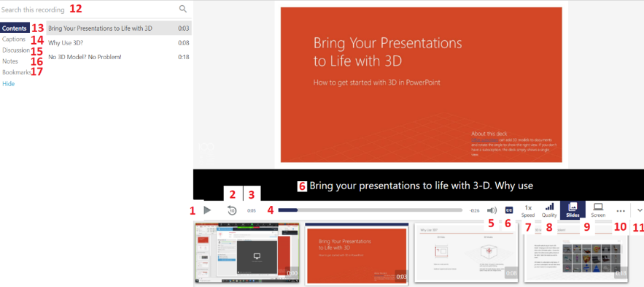Click the playback progress bar

[x=370, y=210]
